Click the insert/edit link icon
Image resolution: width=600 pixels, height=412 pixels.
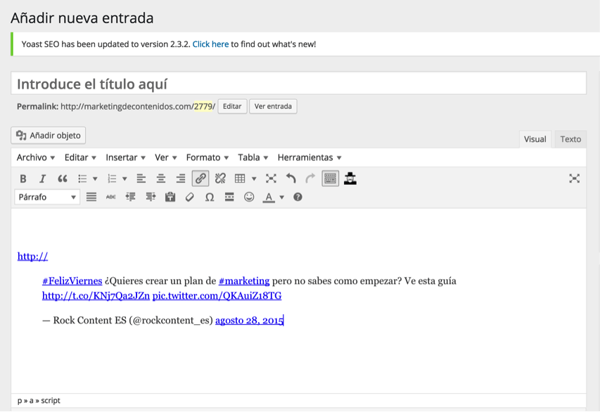(x=200, y=178)
